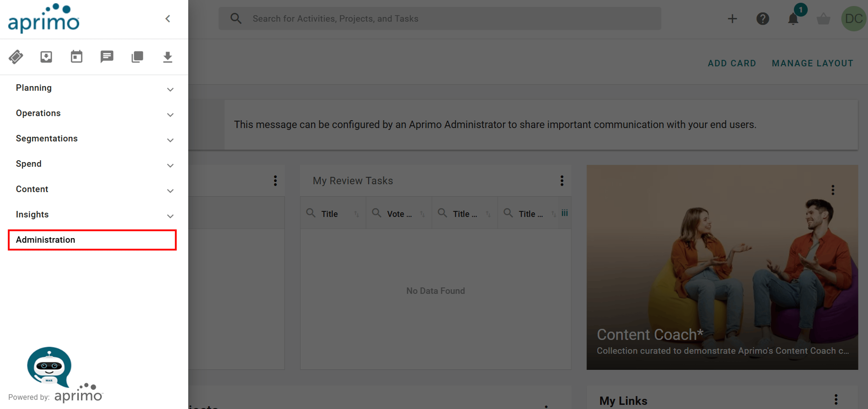Open column chooser icon in My Review Tasks
Image resolution: width=868 pixels, height=409 pixels.
pyautogui.click(x=564, y=213)
